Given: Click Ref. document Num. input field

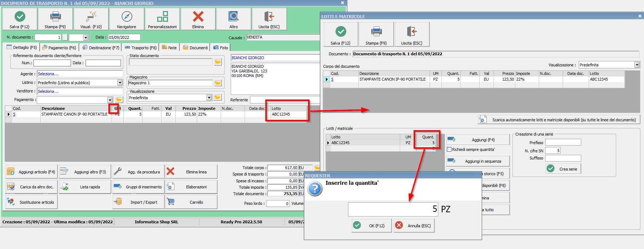Looking at the screenshot, I should click(52, 63).
